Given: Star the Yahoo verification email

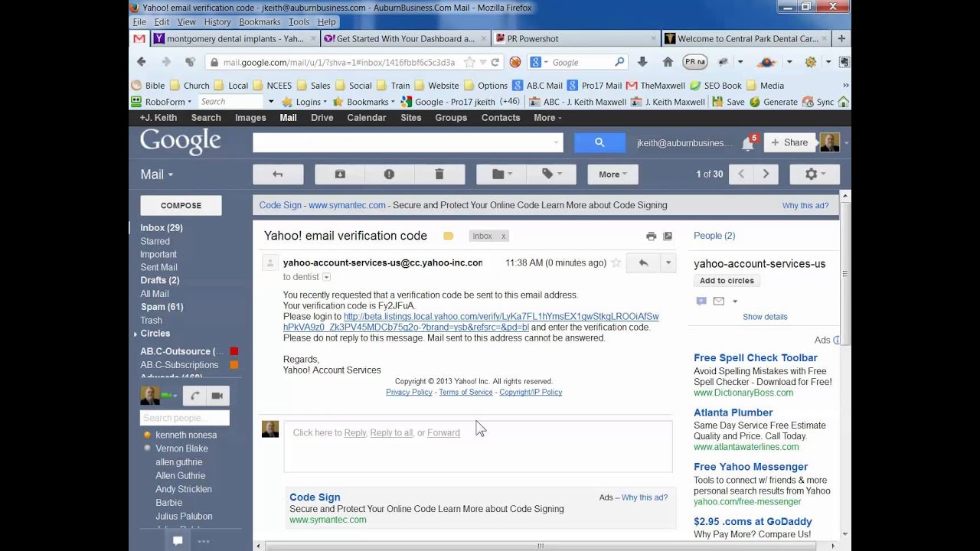Looking at the screenshot, I should [x=616, y=262].
